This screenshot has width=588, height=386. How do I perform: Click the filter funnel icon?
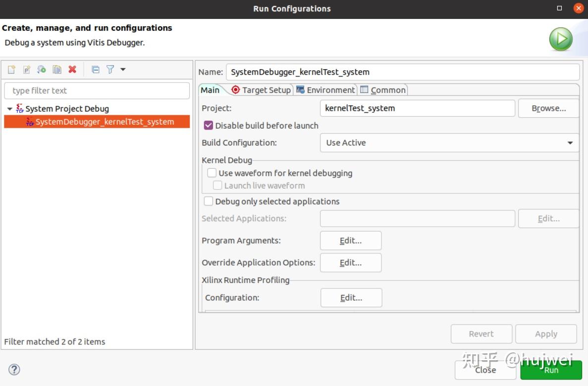110,70
